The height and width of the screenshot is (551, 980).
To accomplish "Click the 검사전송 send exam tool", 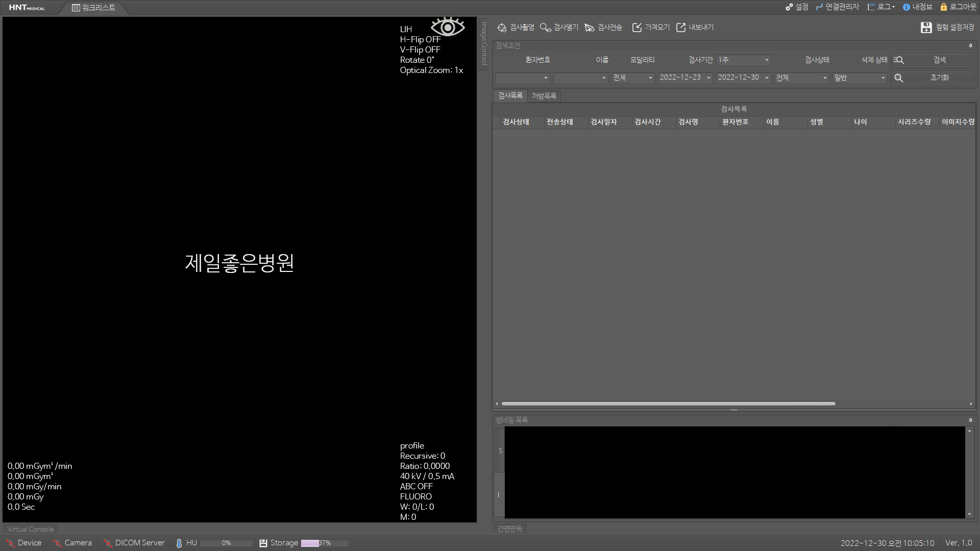I will [603, 28].
